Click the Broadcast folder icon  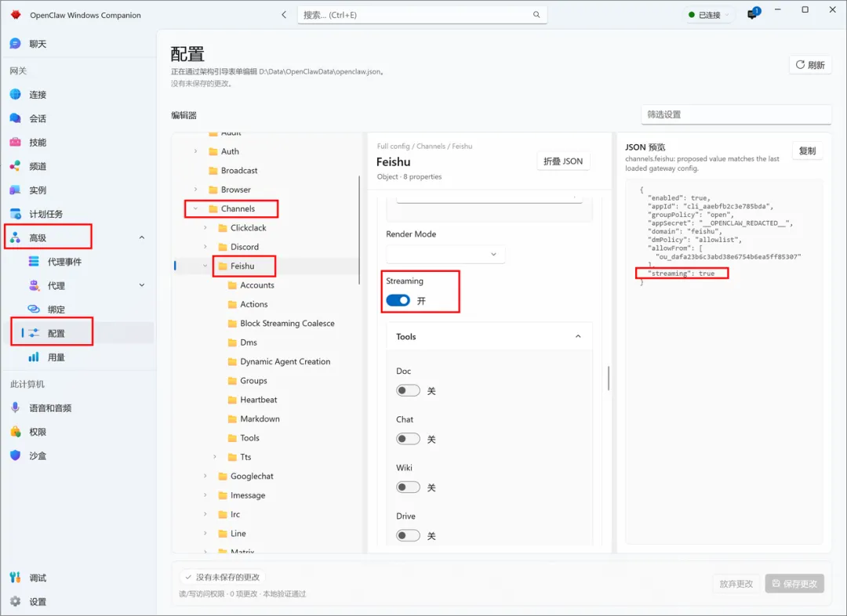pos(213,171)
